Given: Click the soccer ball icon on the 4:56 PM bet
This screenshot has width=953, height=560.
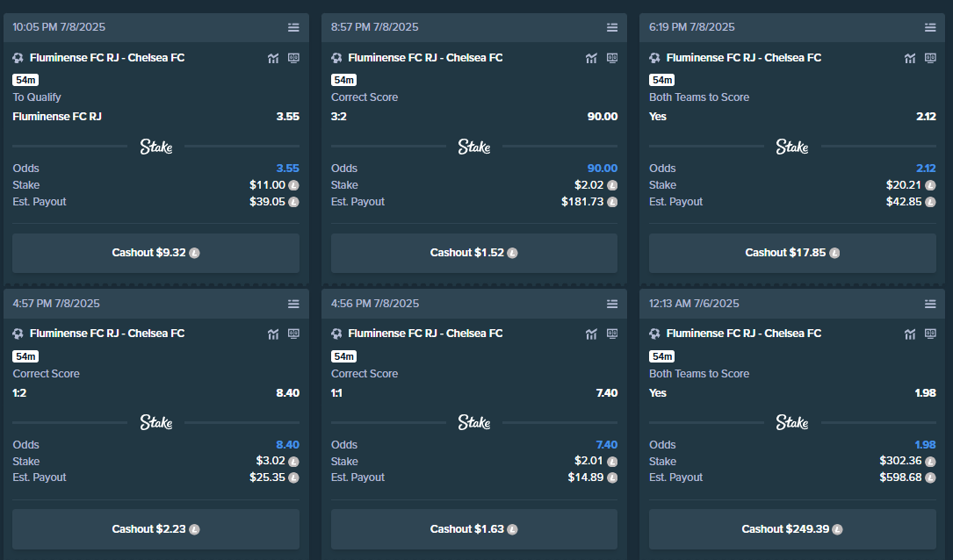Looking at the screenshot, I should pyautogui.click(x=336, y=334).
